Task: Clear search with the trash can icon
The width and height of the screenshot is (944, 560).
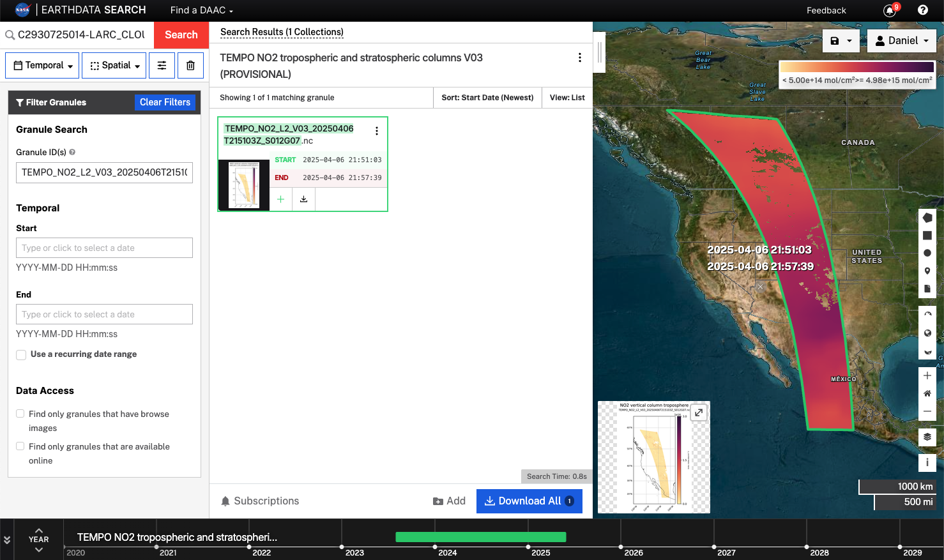Action: click(190, 65)
